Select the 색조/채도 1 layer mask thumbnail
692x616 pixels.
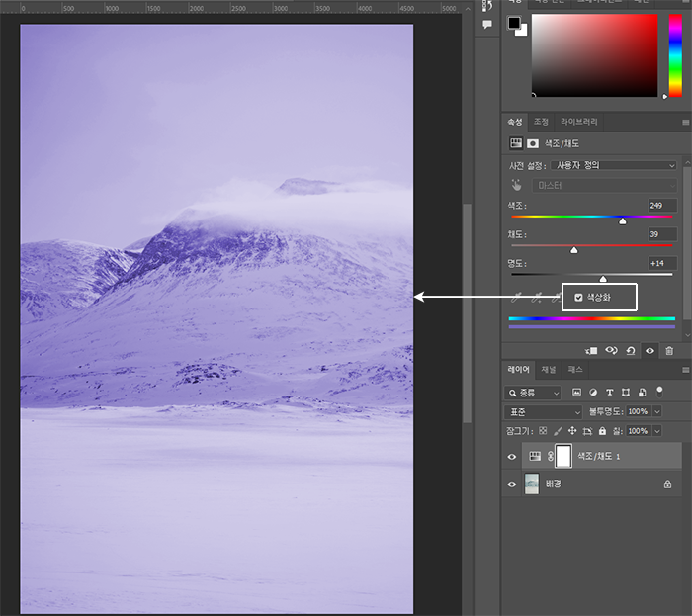[x=563, y=456]
